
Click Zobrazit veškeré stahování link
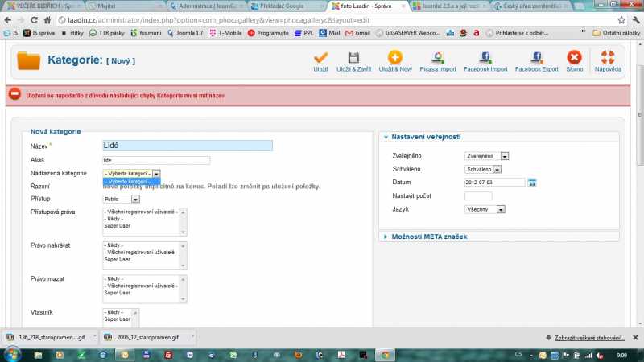(x=590, y=337)
